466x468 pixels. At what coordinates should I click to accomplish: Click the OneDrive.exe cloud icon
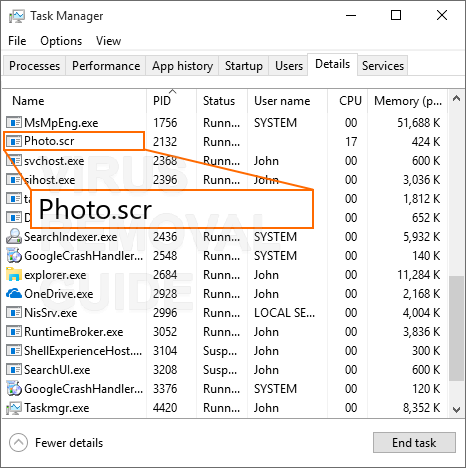(x=14, y=293)
